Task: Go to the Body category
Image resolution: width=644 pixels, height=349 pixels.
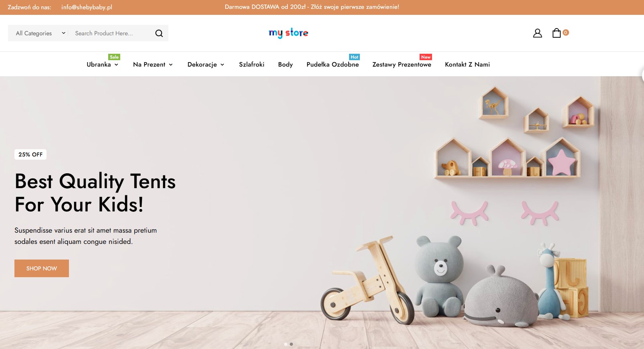Action: coord(285,65)
